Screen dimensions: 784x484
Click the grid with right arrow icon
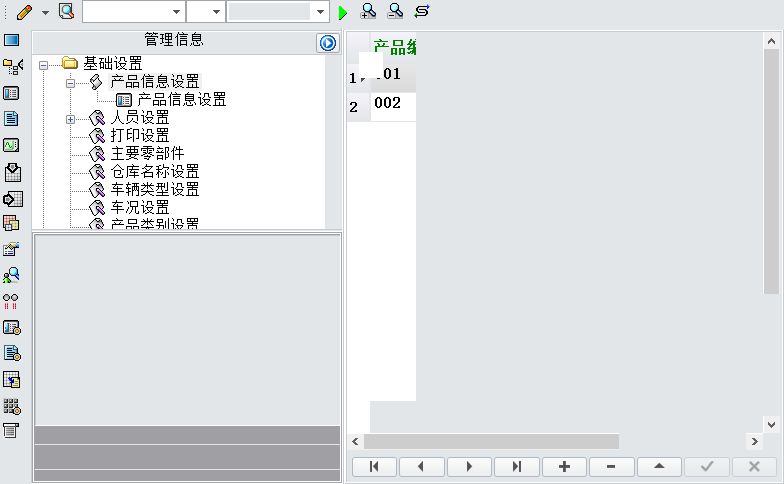point(12,199)
